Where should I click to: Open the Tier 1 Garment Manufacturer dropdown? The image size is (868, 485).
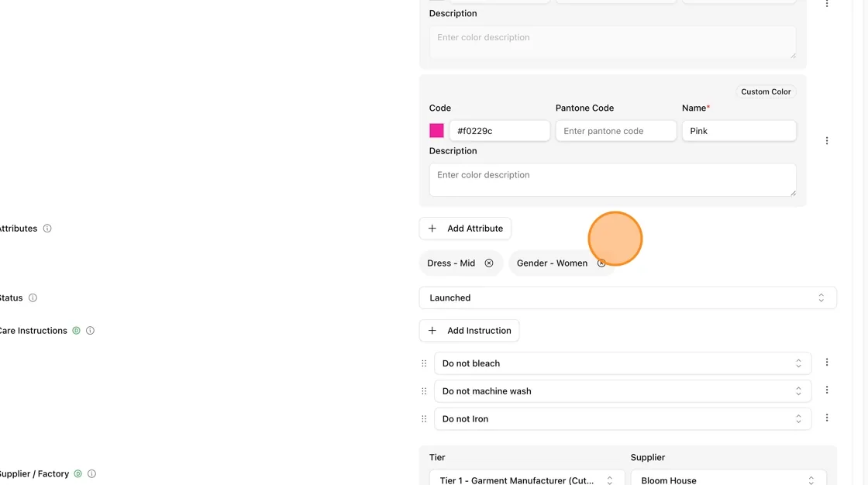pyautogui.click(x=527, y=479)
